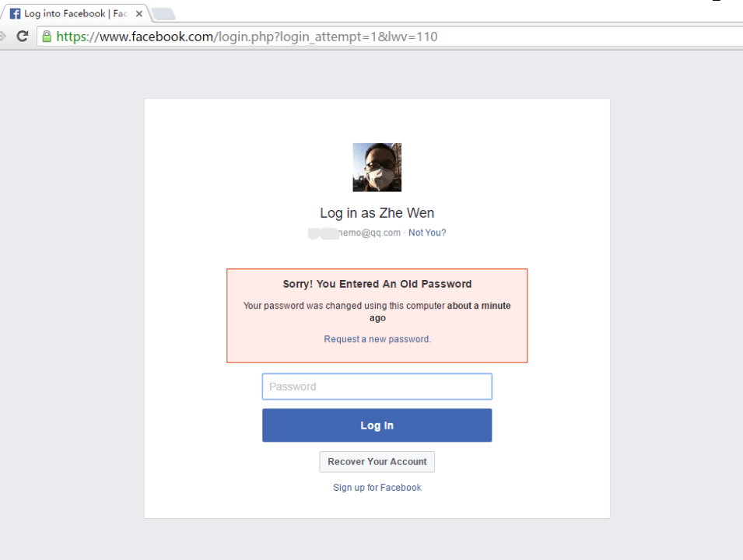743x560 pixels.
Task: Click the Zhe Wen profile picture
Action: pyautogui.click(x=377, y=167)
